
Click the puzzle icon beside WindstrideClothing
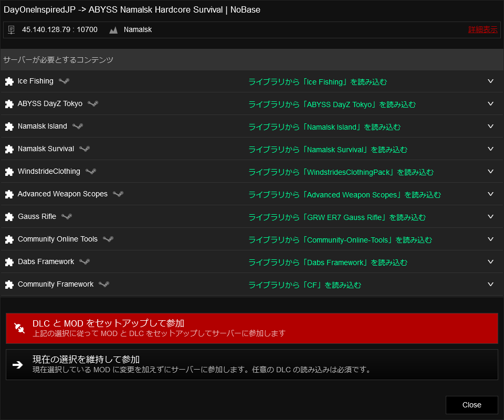click(9, 172)
